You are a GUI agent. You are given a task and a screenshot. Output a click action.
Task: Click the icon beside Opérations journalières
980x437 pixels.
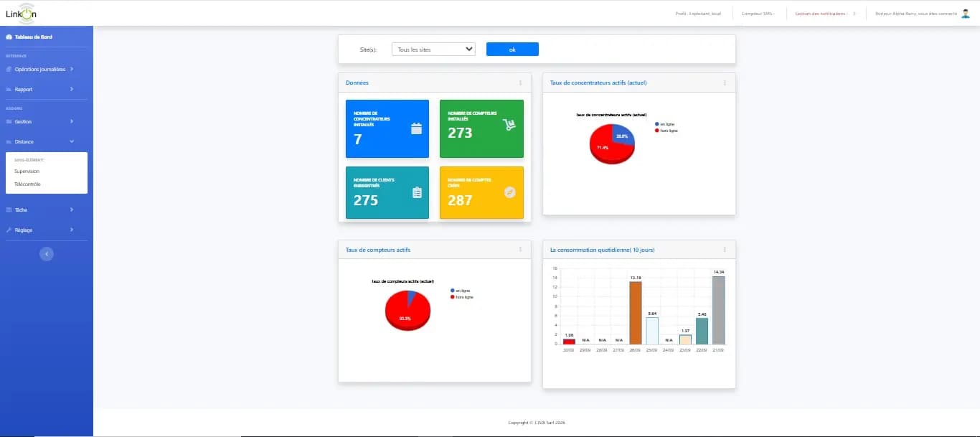9,69
